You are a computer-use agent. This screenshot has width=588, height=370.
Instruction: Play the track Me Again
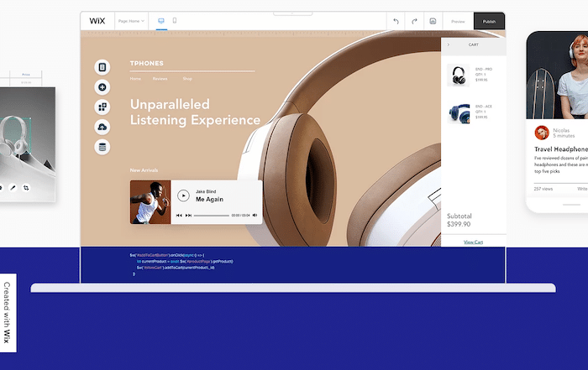(x=183, y=195)
